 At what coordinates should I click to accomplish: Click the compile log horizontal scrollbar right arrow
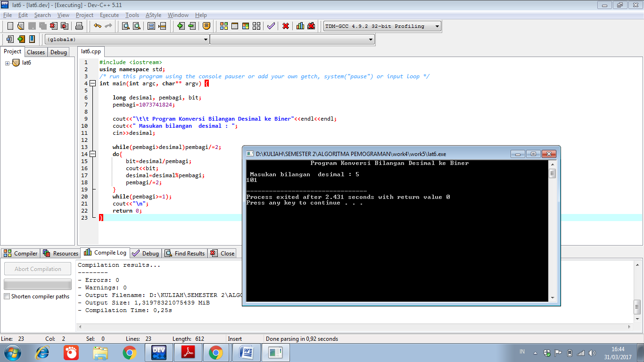coord(629,327)
